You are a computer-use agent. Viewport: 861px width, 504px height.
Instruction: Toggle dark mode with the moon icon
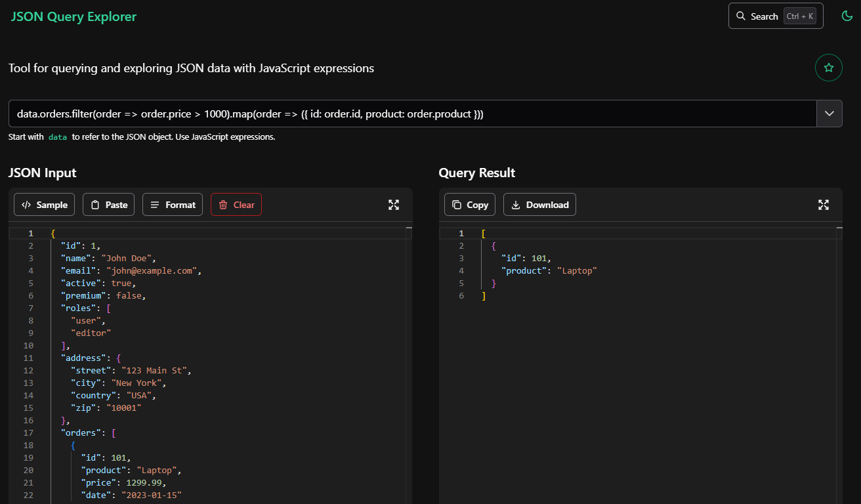click(847, 15)
